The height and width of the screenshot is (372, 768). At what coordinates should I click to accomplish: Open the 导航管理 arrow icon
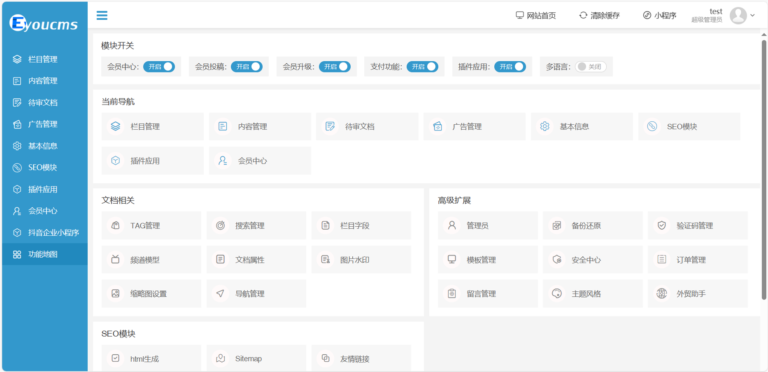tap(220, 294)
